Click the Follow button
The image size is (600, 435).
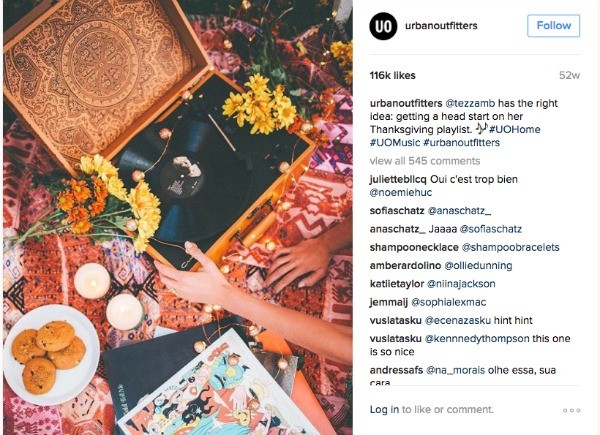(x=553, y=26)
